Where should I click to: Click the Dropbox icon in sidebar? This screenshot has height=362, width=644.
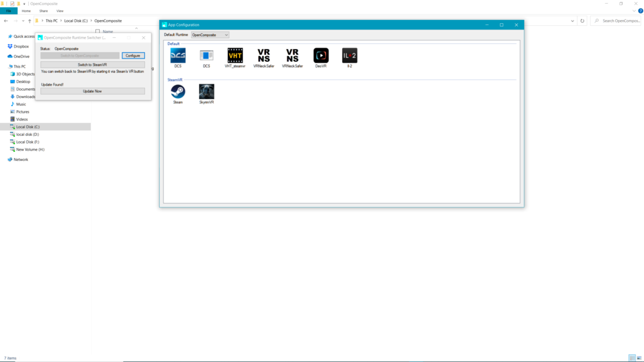(10, 46)
